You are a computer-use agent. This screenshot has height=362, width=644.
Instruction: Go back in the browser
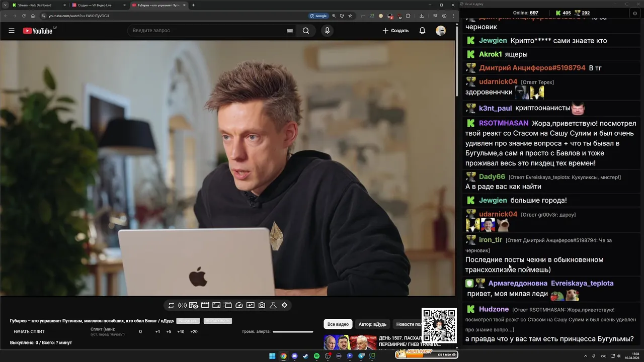click(x=6, y=16)
